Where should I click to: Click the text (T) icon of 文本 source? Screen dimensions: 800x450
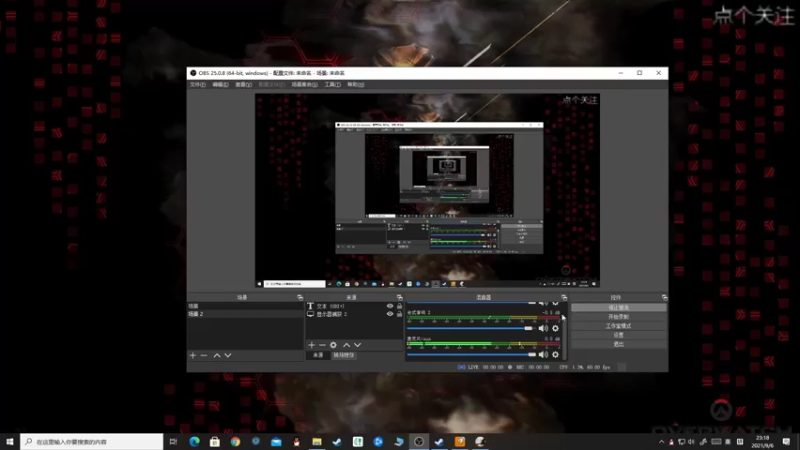coord(310,306)
